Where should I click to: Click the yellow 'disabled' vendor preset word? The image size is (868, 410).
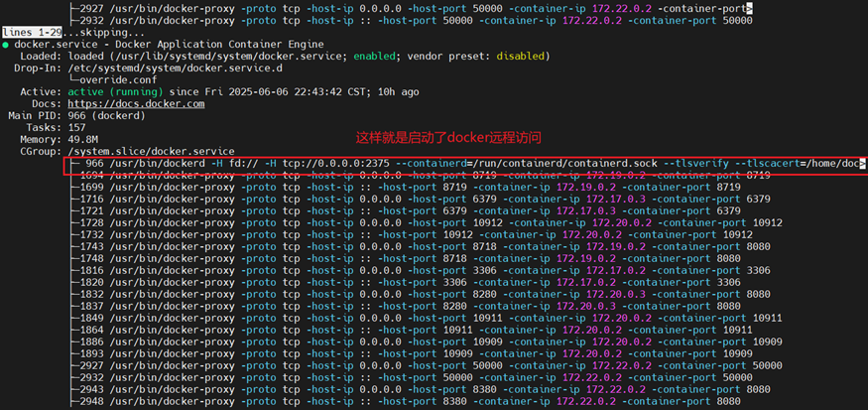pyautogui.click(x=521, y=56)
